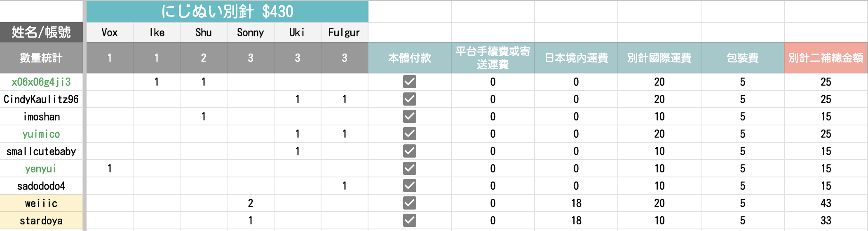Toggle payment checkbox in CindyKaulitz96 row
This screenshot has width=868, height=231.
pyautogui.click(x=409, y=99)
